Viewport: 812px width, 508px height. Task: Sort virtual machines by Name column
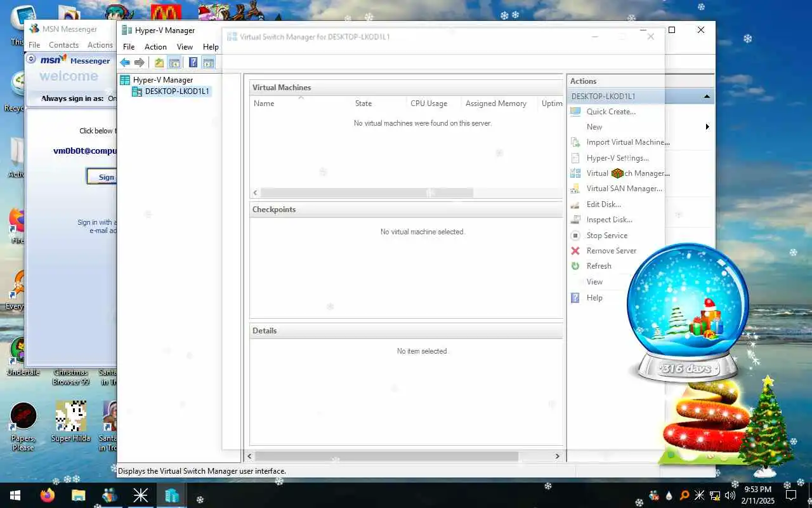point(300,104)
